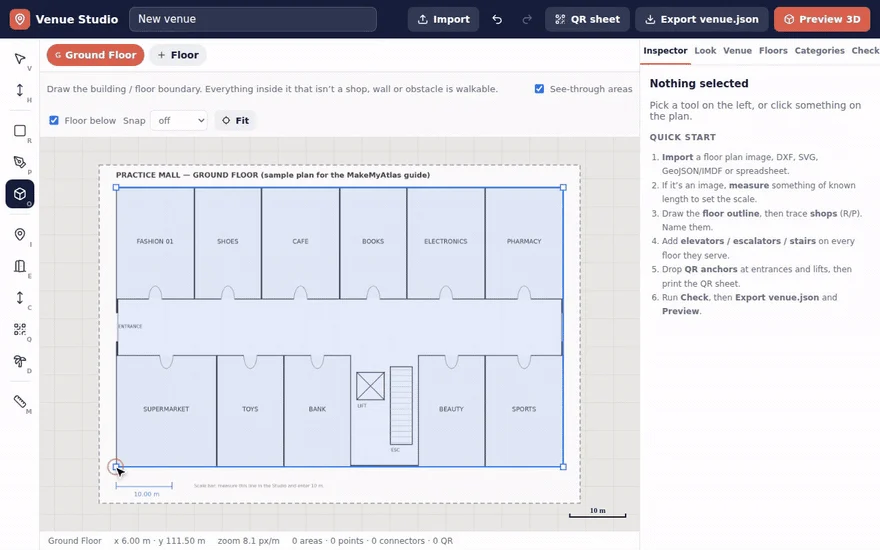Screen dimensions: 880x550
Task: Click the SHOES shop label
Action: [x=228, y=241]
